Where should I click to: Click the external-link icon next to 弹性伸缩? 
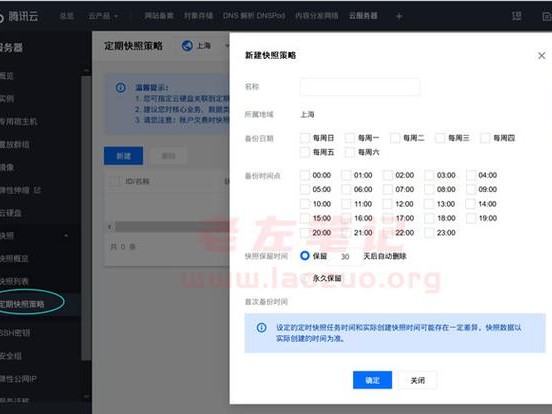point(37,190)
